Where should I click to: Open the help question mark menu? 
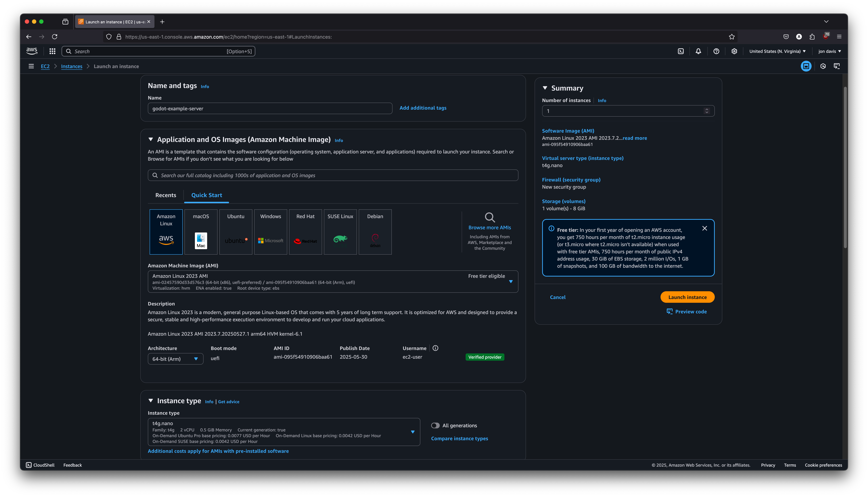[x=716, y=51]
